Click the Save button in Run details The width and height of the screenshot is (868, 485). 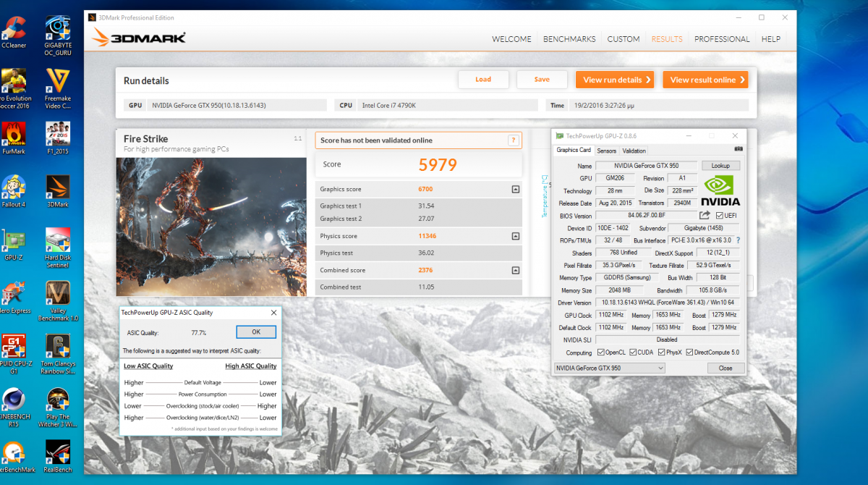tap(542, 80)
